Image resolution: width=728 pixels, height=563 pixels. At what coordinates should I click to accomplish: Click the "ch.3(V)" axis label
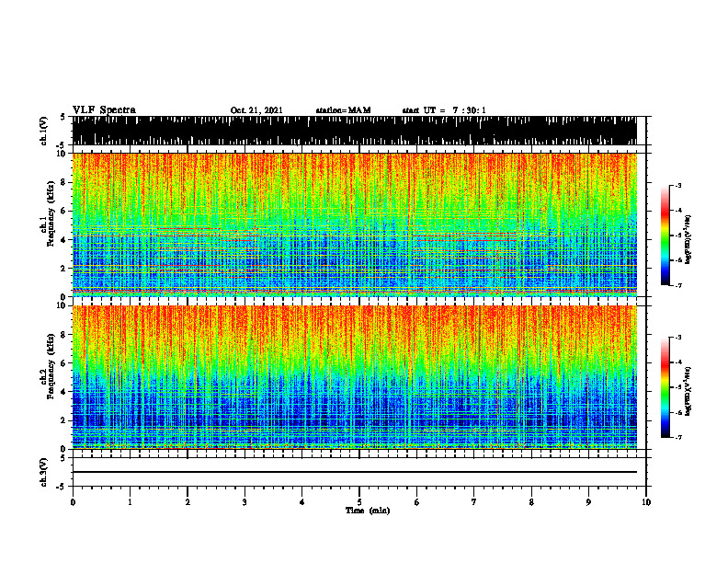43,472
